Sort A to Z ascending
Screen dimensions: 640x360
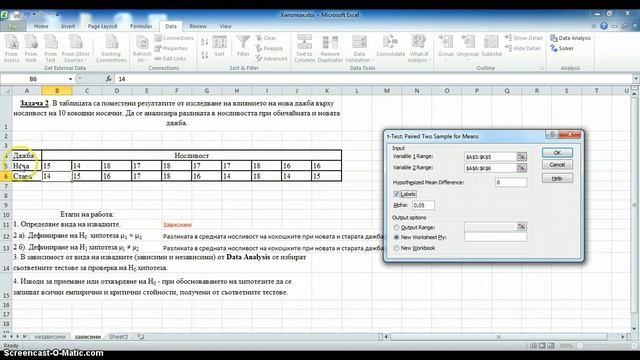coord(204,42)
